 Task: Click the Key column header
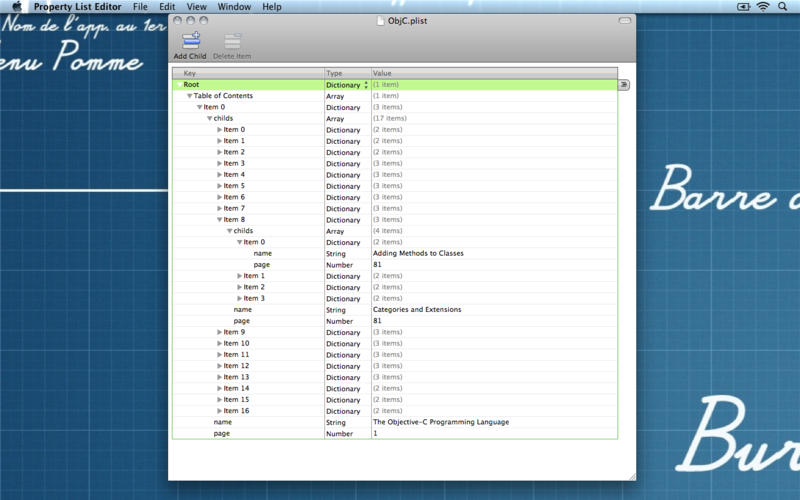(x=248, y=73)
